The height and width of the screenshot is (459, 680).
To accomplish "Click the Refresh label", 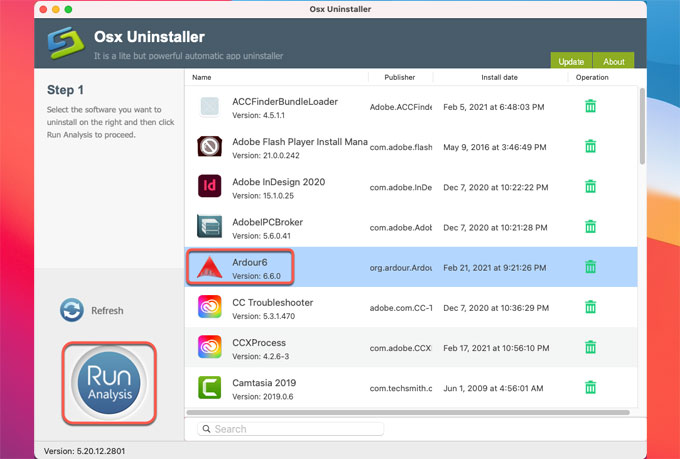I will pyautogui.click(x=107, y=311).
